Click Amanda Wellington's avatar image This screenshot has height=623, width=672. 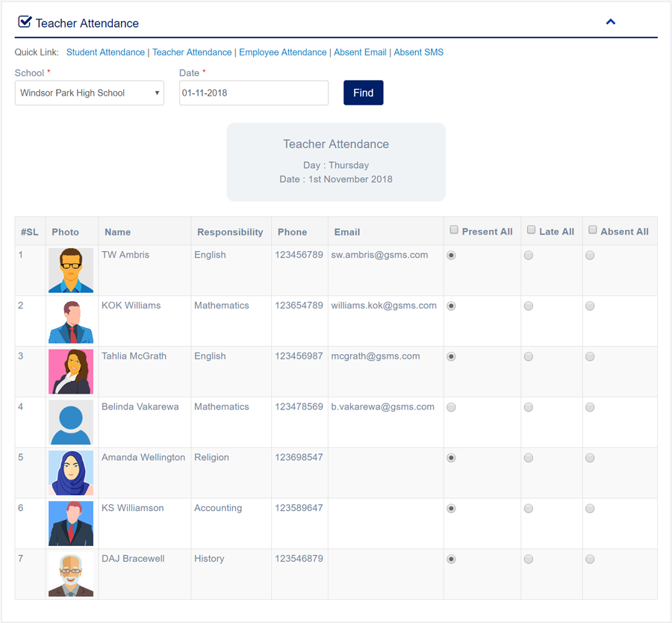coord(71,473)
